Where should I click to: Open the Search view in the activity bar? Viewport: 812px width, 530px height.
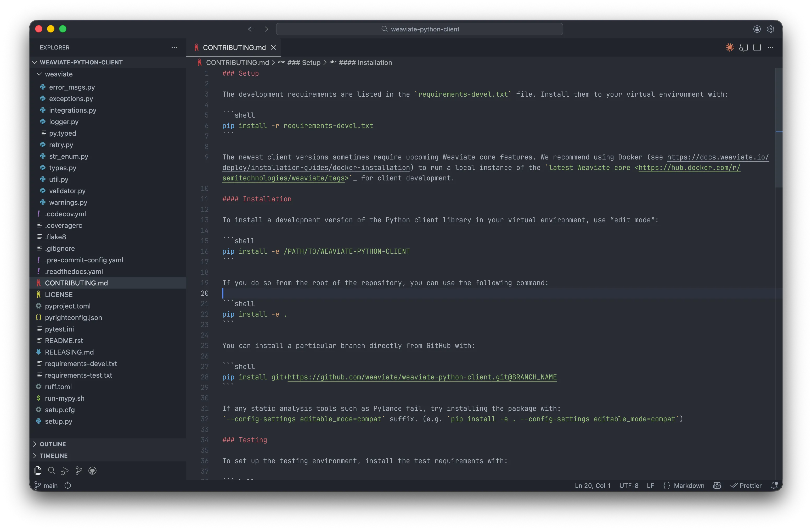coord(52,471)
